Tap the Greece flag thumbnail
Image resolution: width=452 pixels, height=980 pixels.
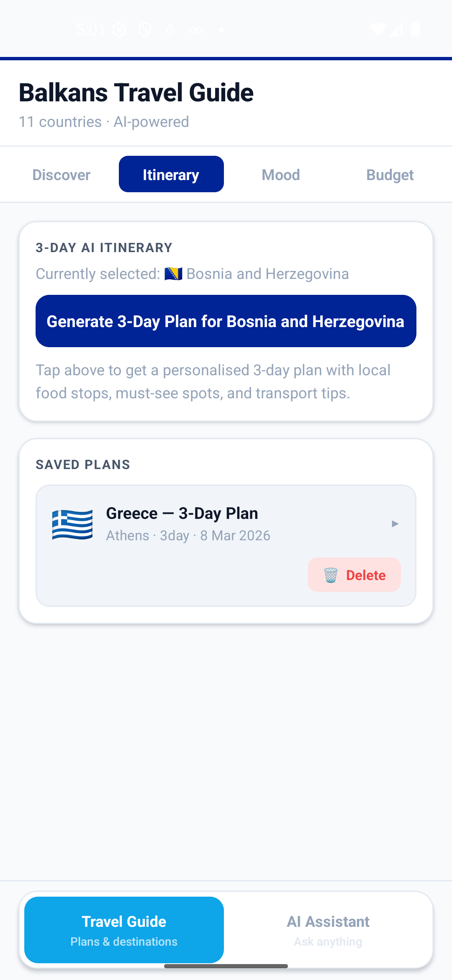[72, 524]
